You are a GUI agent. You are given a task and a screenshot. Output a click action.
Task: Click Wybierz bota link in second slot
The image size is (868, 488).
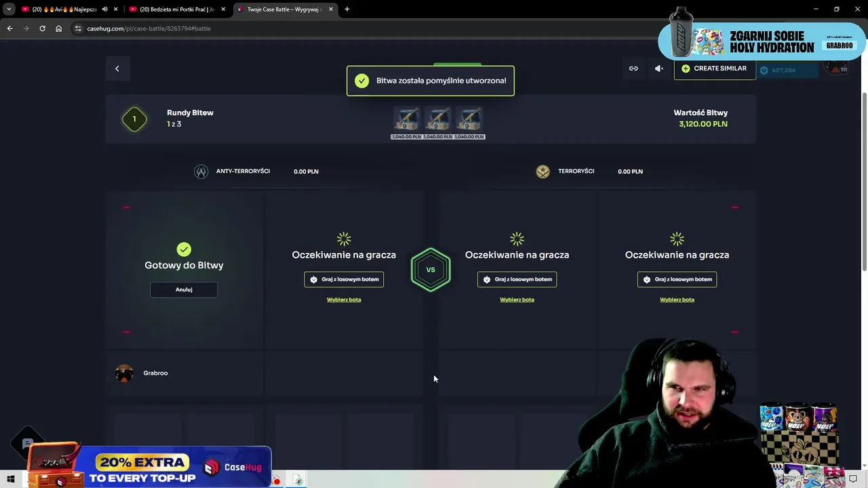344,300
